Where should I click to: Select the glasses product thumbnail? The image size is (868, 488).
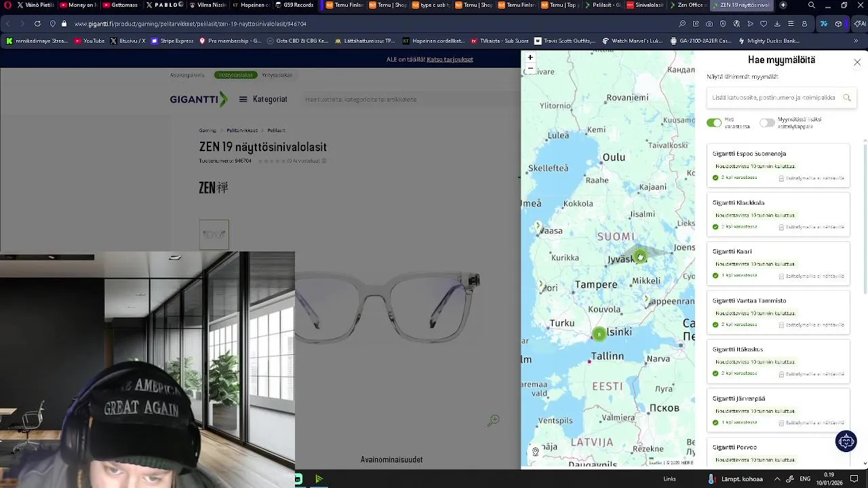point(214,235)
